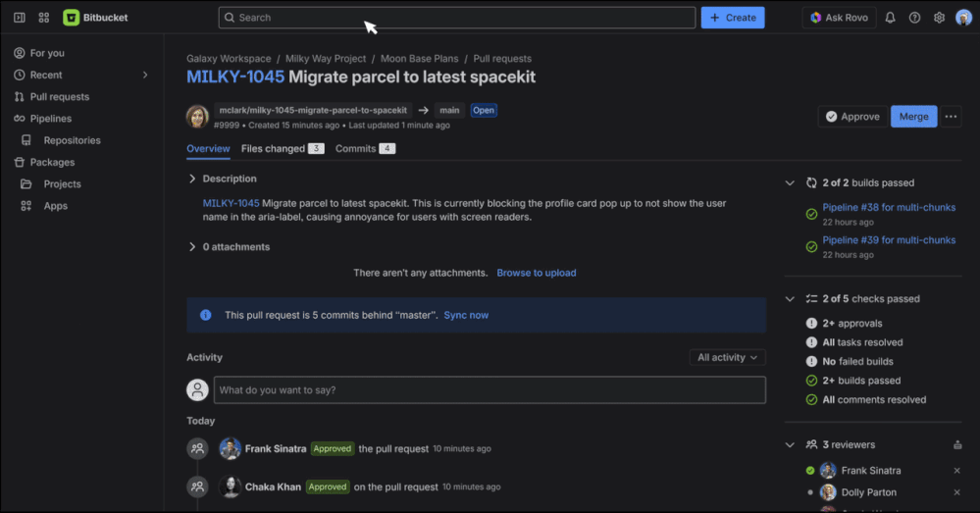
Task: Click the Sync now link
Action: click(466, 315)
